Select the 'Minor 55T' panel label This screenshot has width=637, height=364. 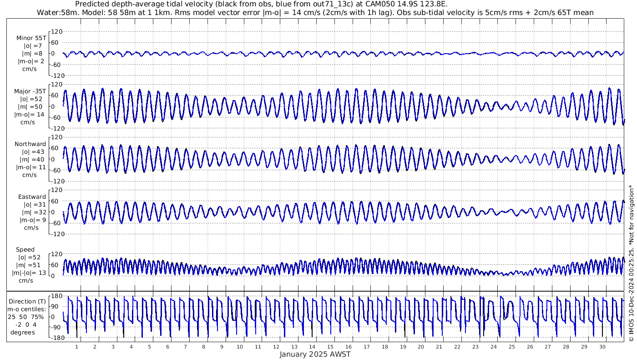click(x=31, y=38)
